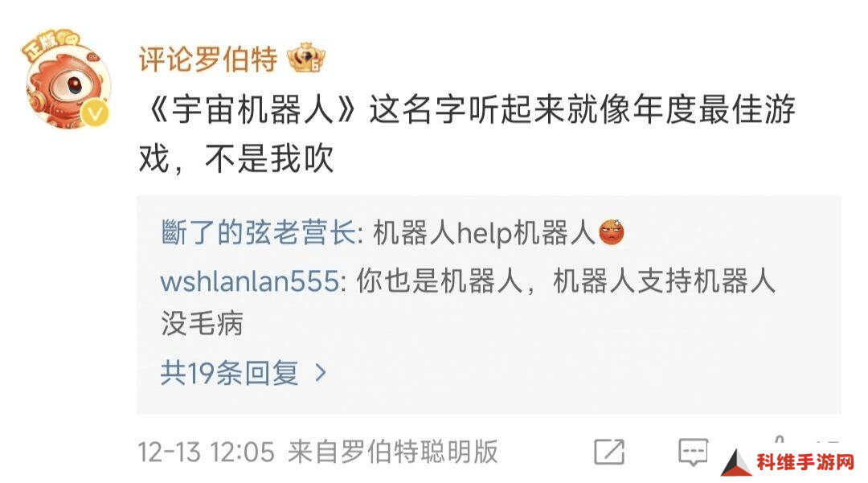Tap the crown membership icon
868x483 pixels.
click(x=306, y=58)
